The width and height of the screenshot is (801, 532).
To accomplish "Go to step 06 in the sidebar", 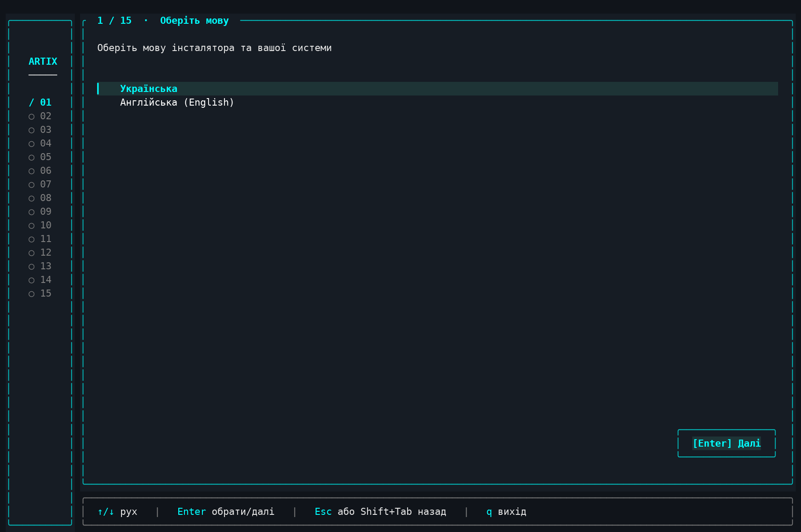I will tap(40, 171).
